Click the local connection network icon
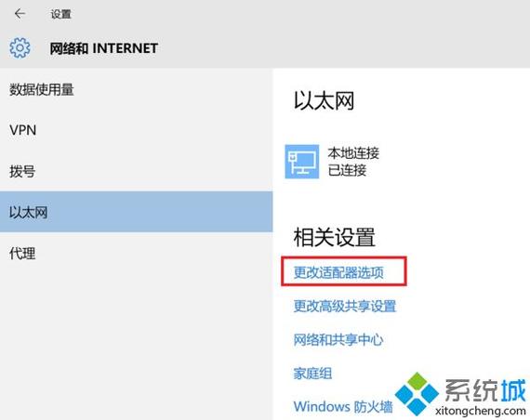 coord(302,162)
